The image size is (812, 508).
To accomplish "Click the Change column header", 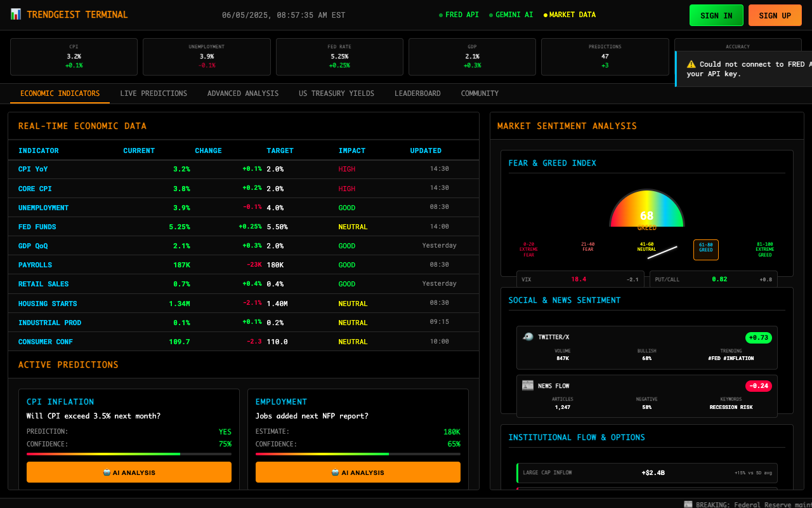I will 208,150.
